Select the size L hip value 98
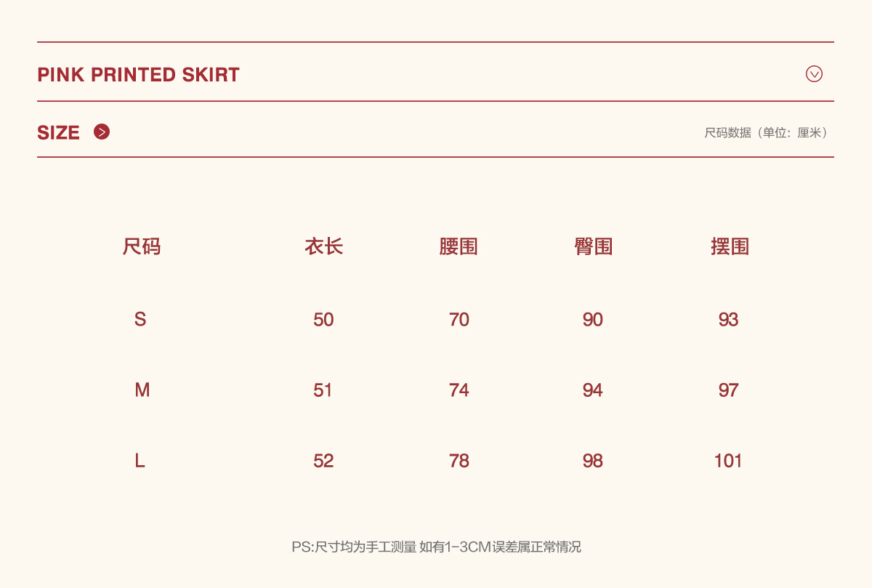The width and height of the screenshot is (872, 588). click(x=593, y=461)
